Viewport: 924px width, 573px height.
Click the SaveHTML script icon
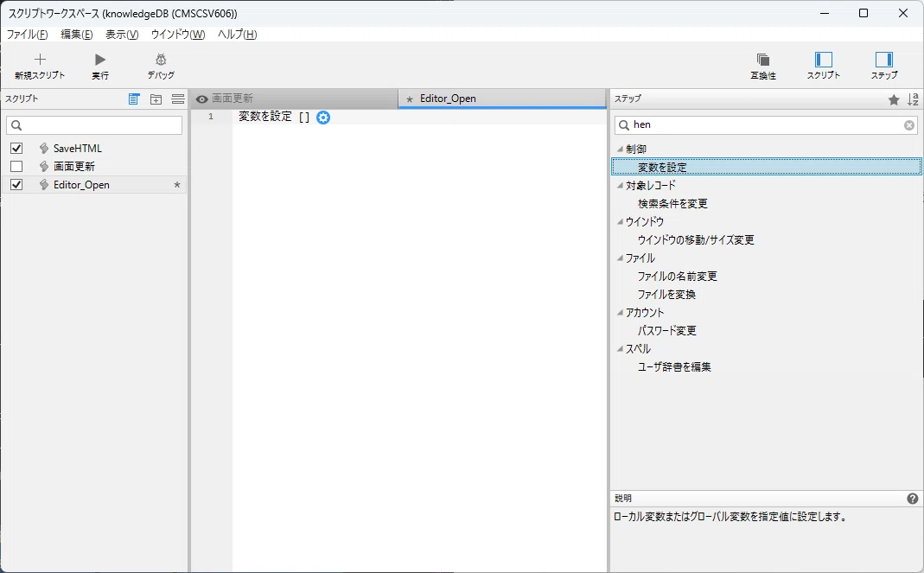(x=43, y=149)
